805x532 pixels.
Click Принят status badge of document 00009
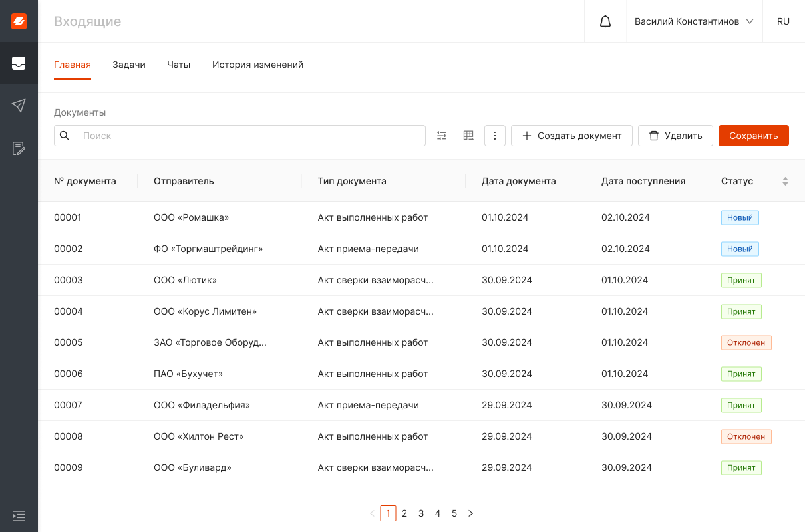click(741, 467)
